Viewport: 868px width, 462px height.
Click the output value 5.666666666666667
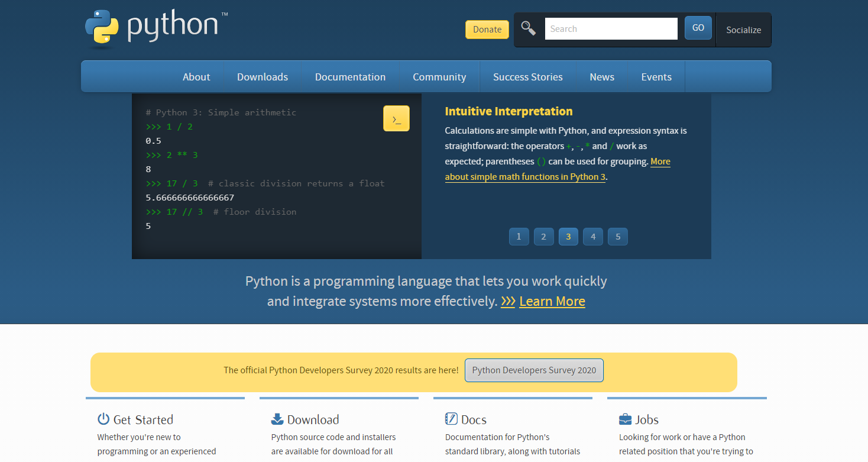pos(190,198)
